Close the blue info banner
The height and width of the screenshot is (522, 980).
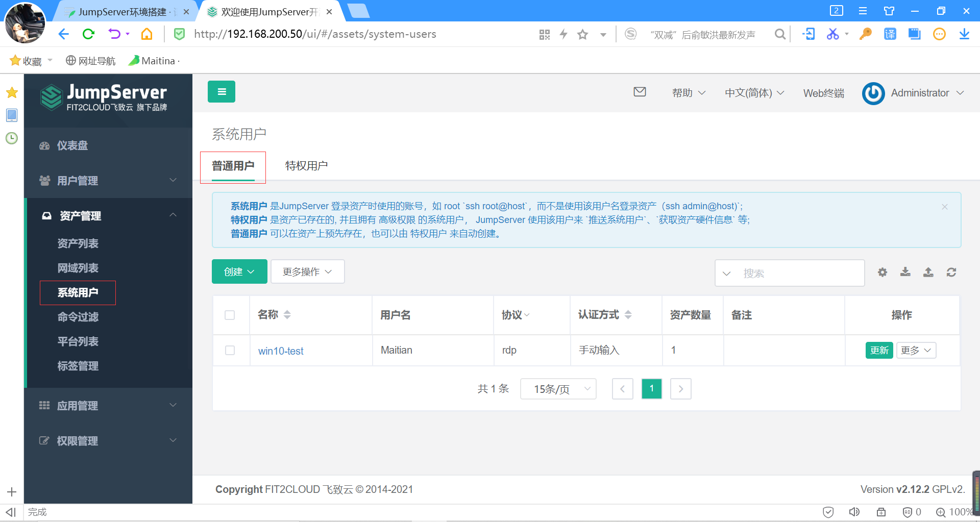945,207
